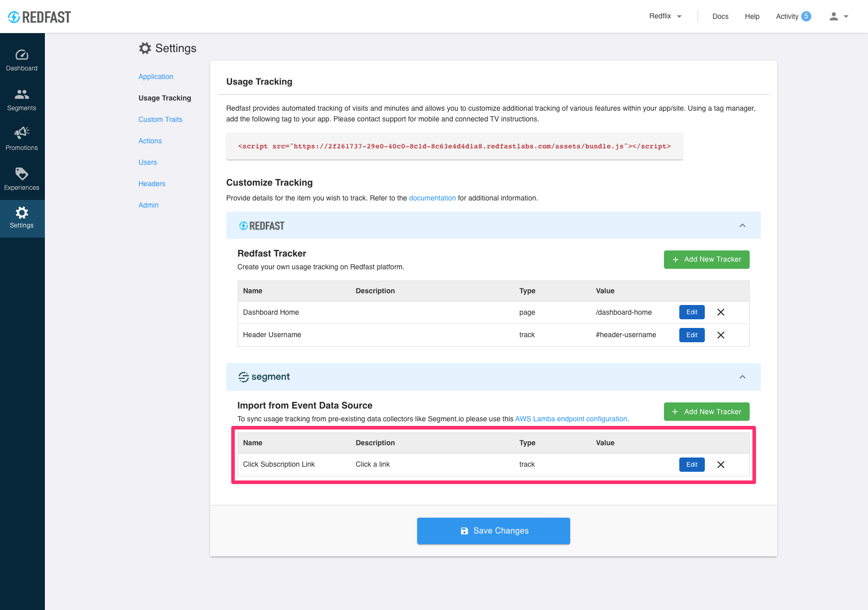Edit the Dashboard Home tracker

click(692, 312)
